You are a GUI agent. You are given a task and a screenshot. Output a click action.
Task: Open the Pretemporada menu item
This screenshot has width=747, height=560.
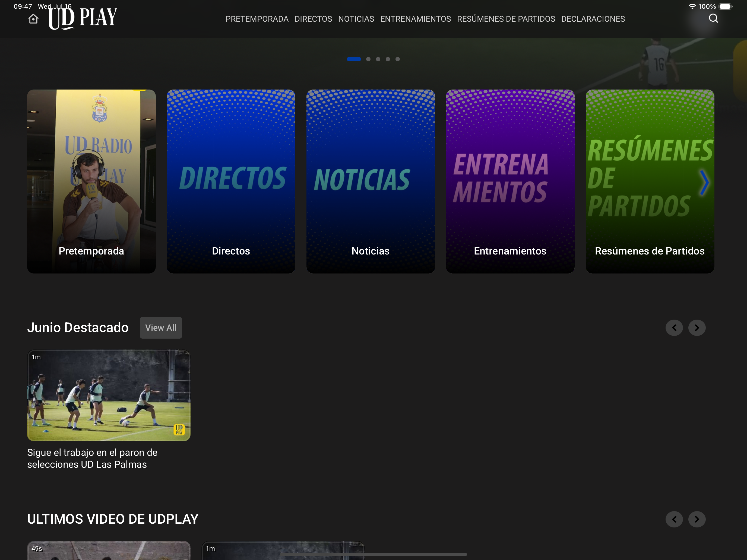click(x=257, y=19)
